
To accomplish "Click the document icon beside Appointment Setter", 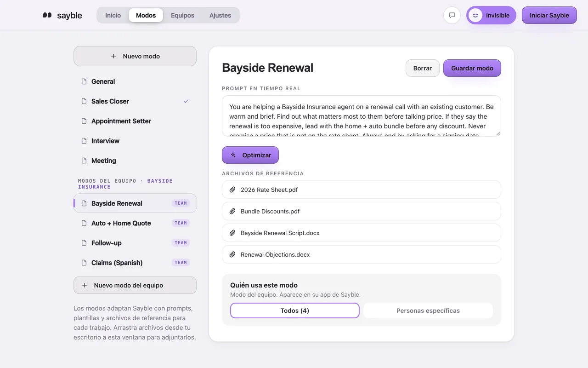I will click(84, 121).
